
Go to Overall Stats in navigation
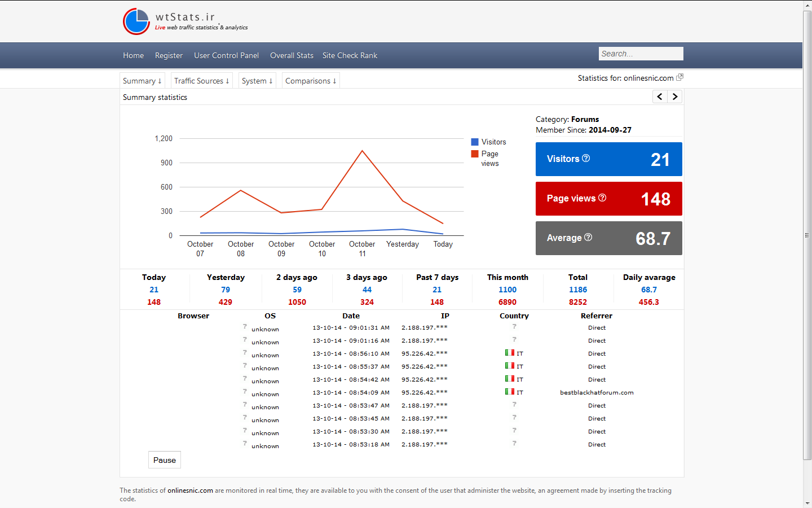coord(292,55)
